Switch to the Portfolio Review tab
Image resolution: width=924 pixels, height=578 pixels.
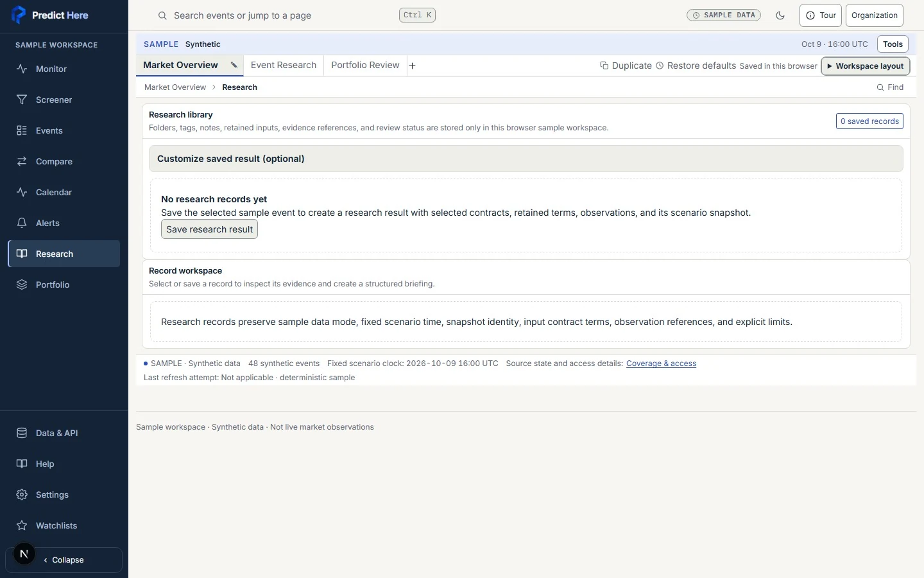pos(365,65)
